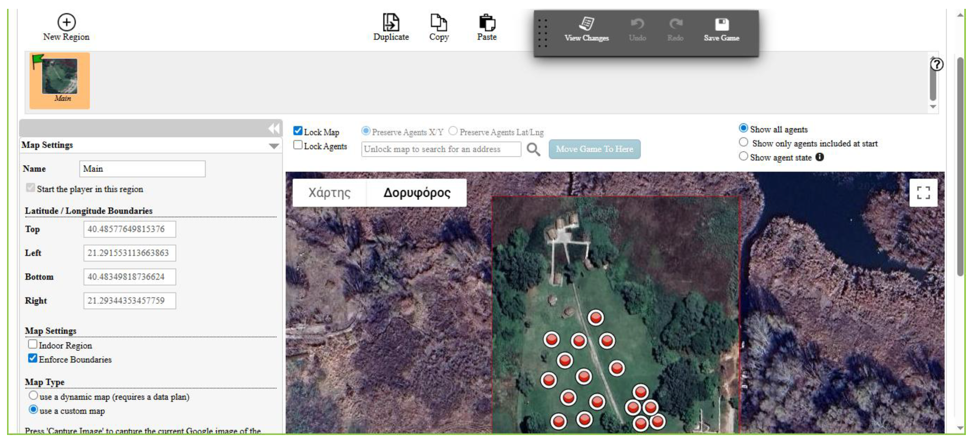Collapse the Map Settings section arrow
Screen dimensions: 980x445
[x=274, y=146]
